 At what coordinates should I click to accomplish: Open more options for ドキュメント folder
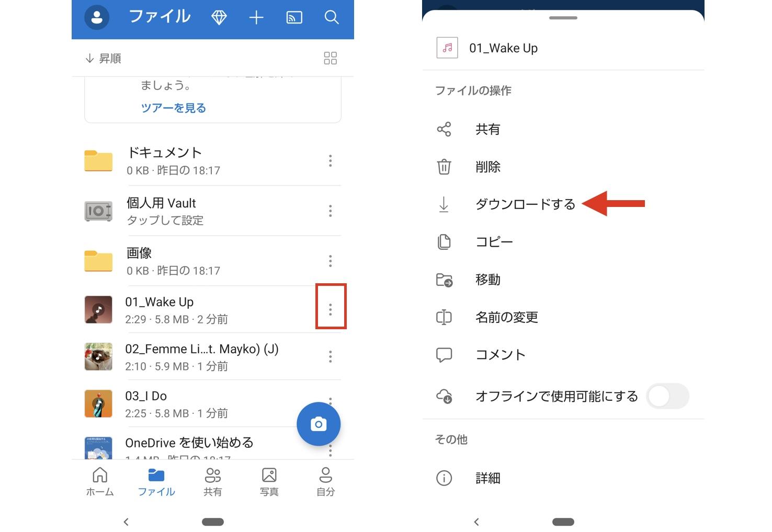tap(331, 160)
